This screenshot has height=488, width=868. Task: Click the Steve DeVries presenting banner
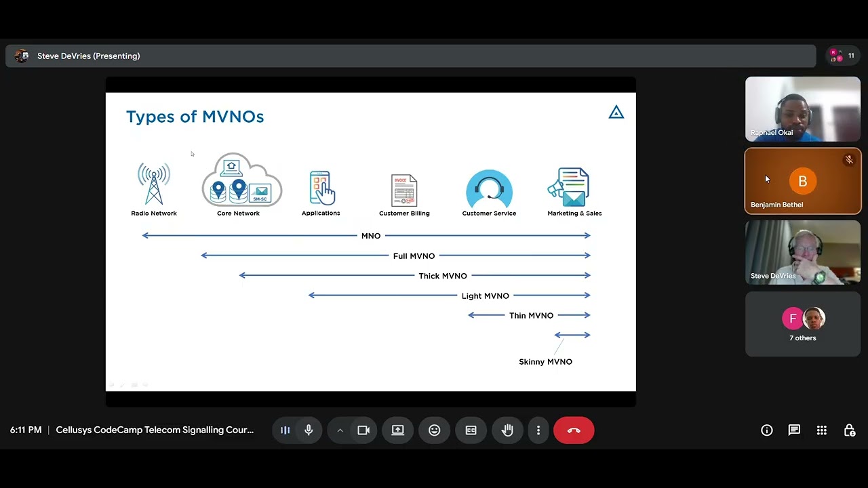pos(411,56)
